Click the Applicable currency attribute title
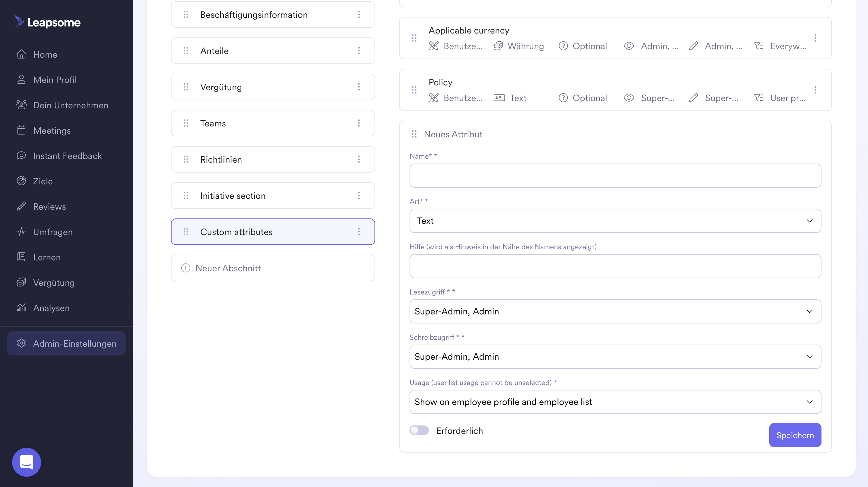 (x=469, y=30)
